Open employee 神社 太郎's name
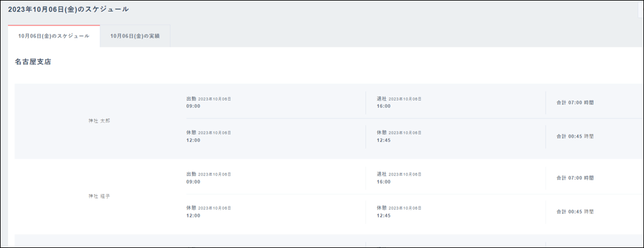This screenshot has width=644, height=248. [100, 121]
